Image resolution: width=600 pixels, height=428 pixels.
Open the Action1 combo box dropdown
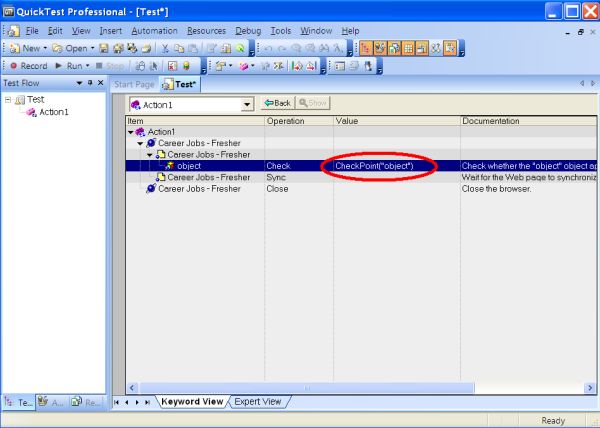[x=247, y=104]
